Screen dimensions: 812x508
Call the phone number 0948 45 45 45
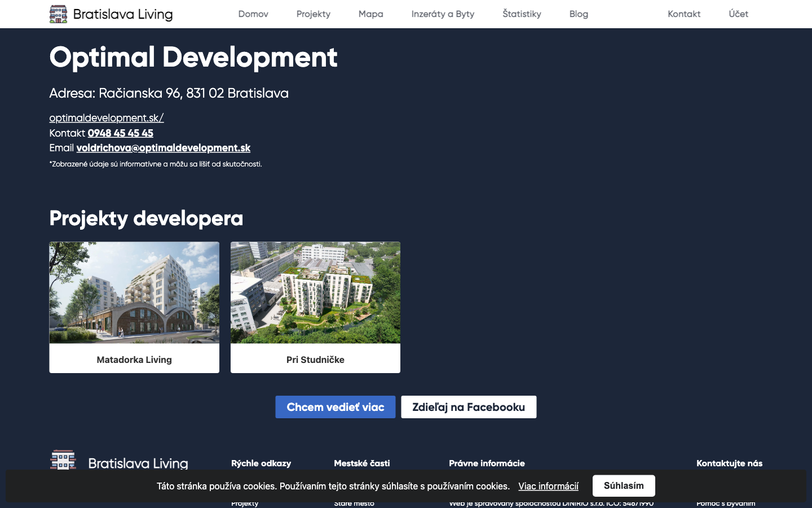tap(121, 133)
